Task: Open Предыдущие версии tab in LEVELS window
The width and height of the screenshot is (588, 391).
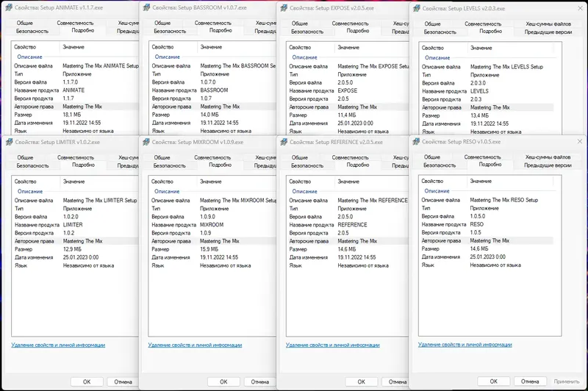Action: coord(548,32)
